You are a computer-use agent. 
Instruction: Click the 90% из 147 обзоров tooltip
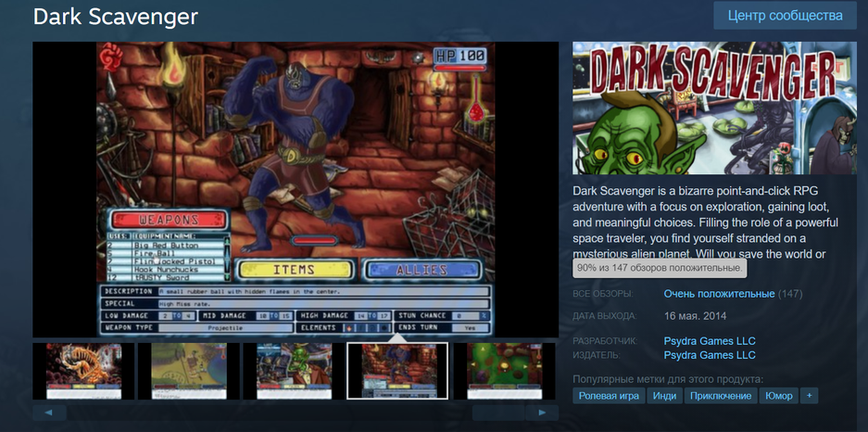(x=660, y=268)
